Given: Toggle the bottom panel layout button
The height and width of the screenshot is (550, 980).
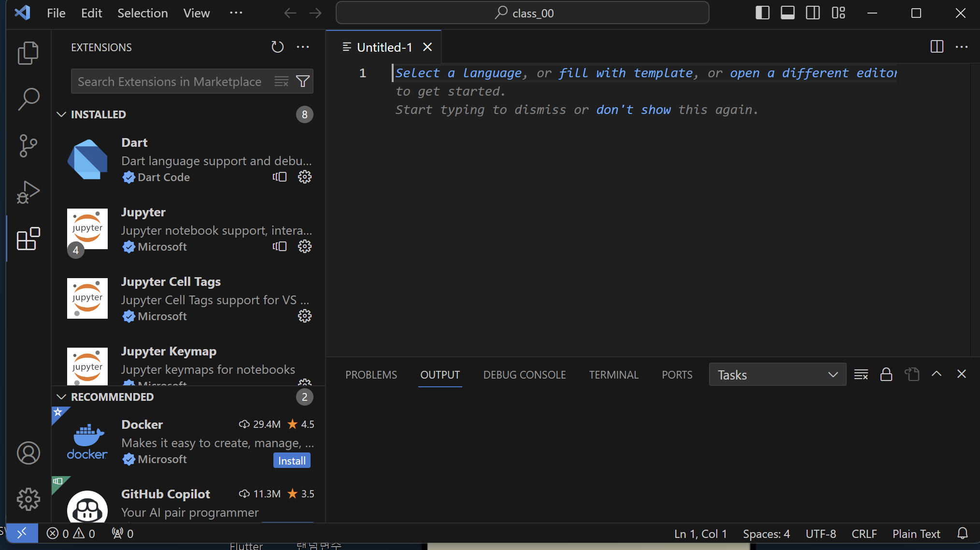Looking at the screenshot, I should tap(787, 13).
